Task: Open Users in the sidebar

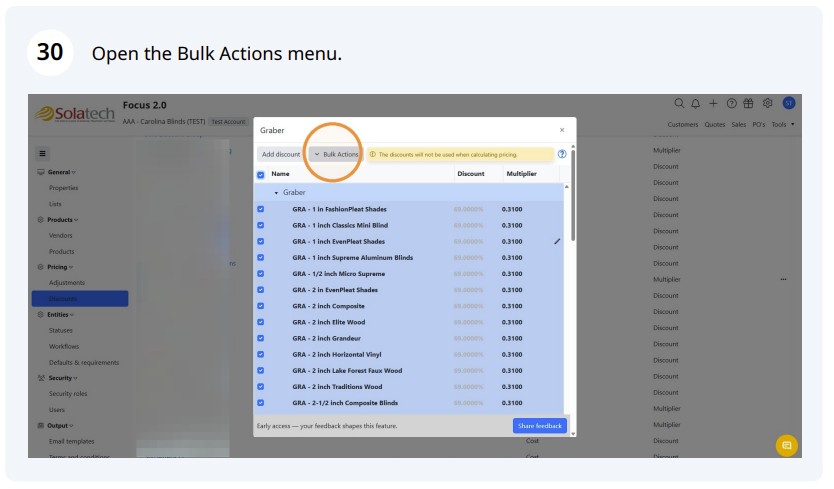Action: (57, 410)
